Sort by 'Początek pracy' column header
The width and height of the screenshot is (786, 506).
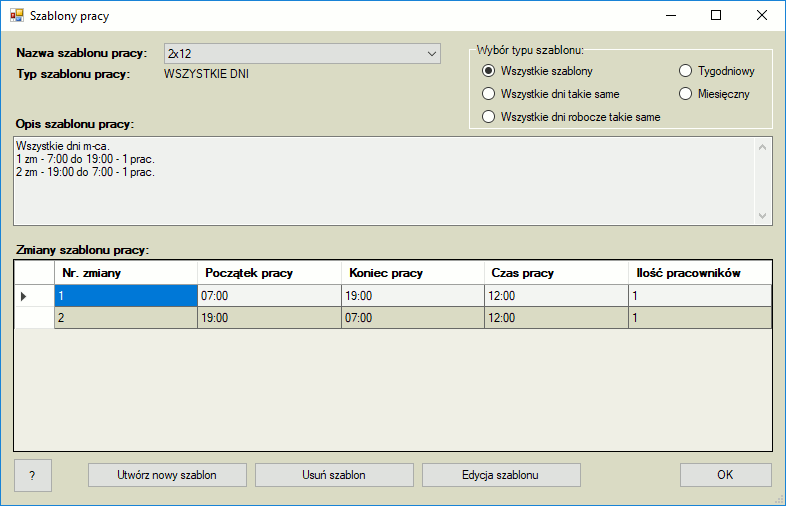click(268, 273)
